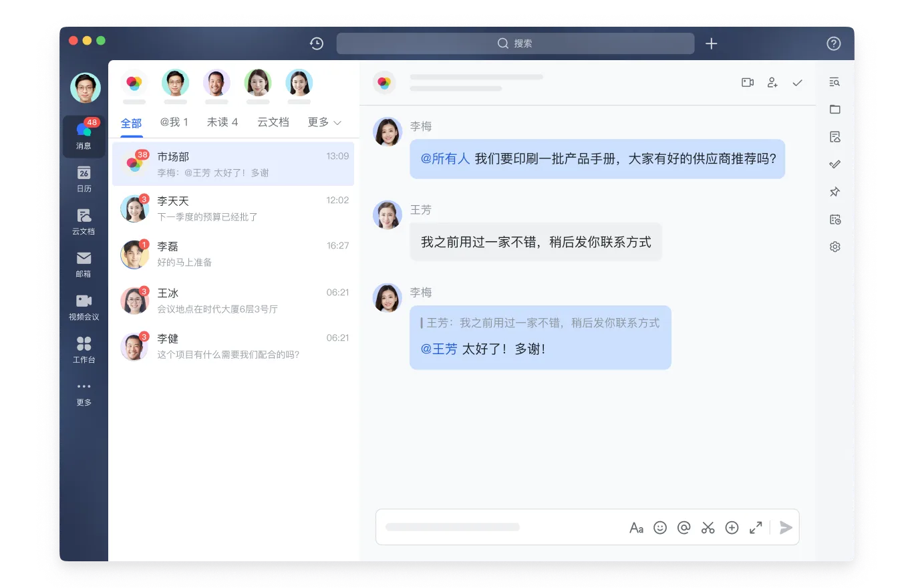Open chat settings gear icon
Image resolution: width=914 pixels, height=588 pixels.
[834, 247]
